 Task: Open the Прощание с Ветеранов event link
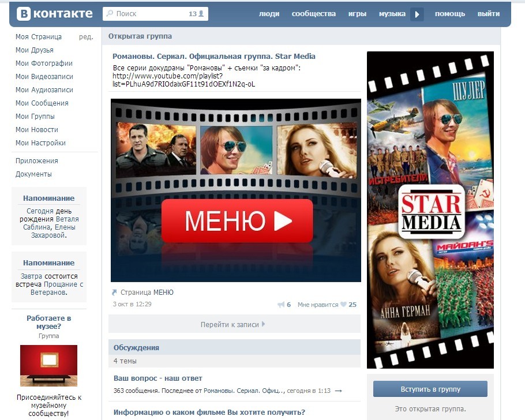57,288
